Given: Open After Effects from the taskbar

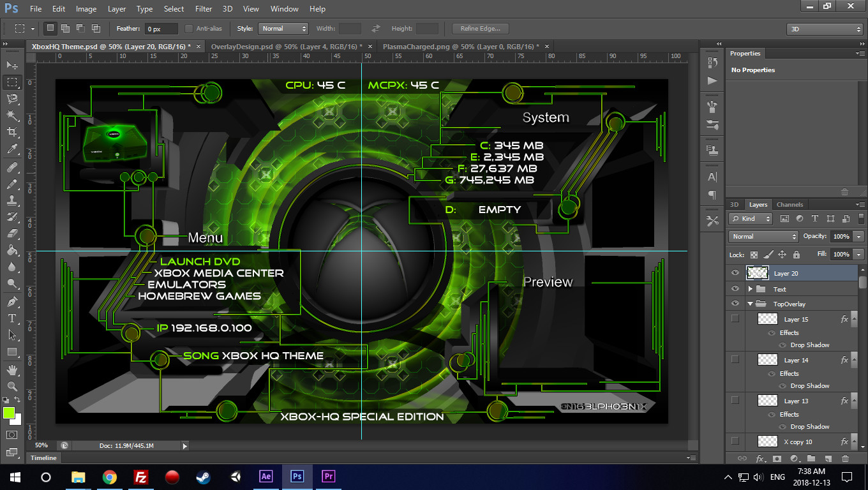Looking at the screenshot, I should pyautogui.click(x=266, y=476).
